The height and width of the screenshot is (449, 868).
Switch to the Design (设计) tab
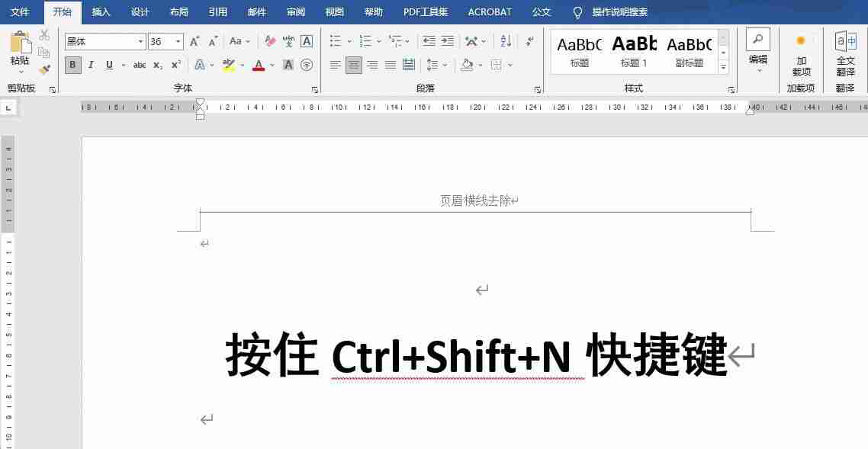tap(140, 12)
